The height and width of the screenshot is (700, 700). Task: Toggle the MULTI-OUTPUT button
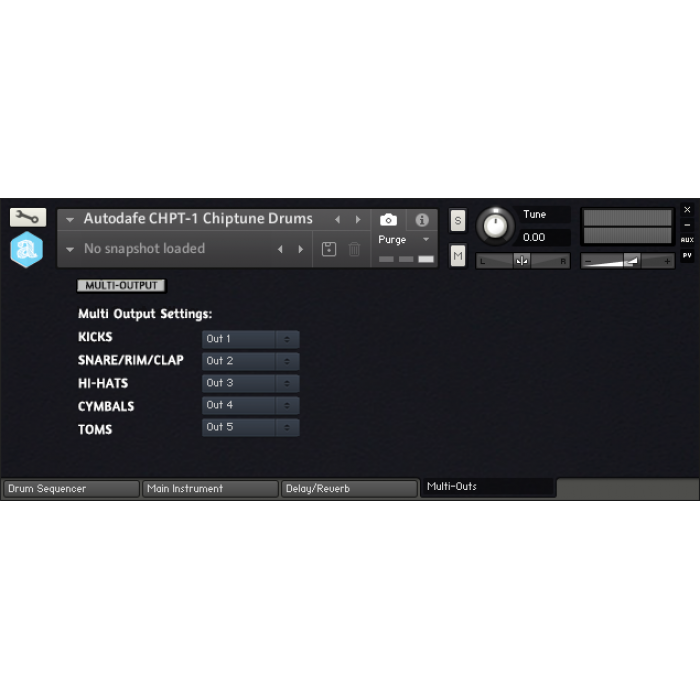[x=121, y=285]
